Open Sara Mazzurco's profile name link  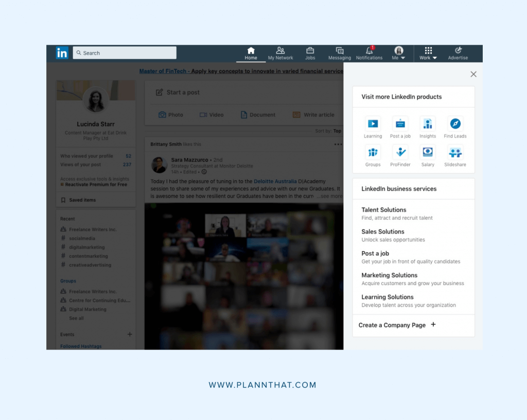coord(189,160)
